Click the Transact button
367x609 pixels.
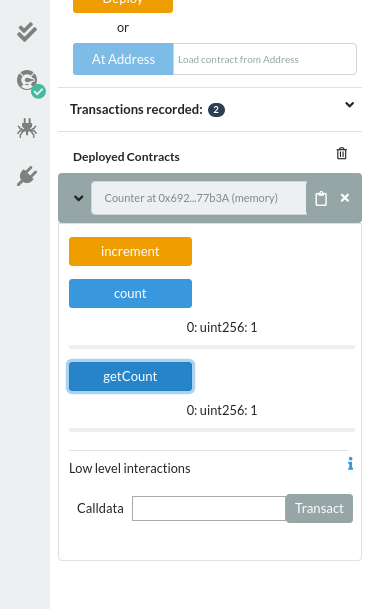tap(319, 508)
